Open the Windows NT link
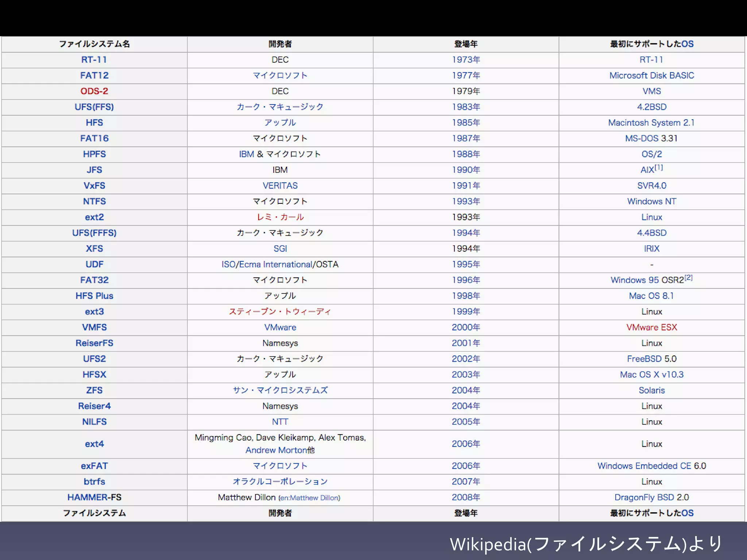Screen dimensions: 747x560 click(x=651, y=201)
